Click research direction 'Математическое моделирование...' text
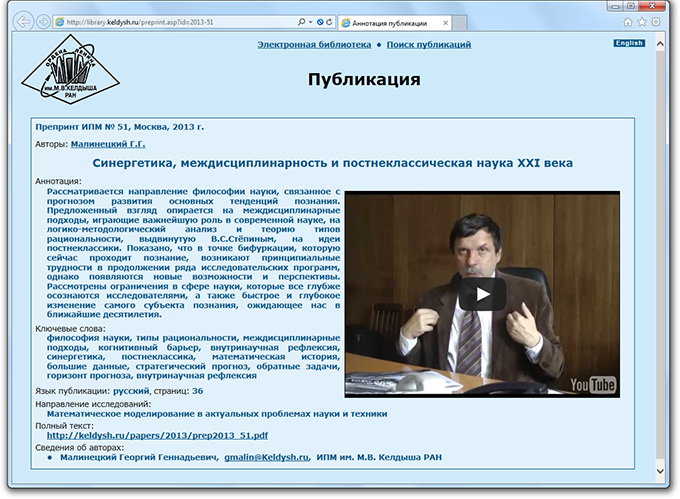680x499 pixels. pos(217,414)
